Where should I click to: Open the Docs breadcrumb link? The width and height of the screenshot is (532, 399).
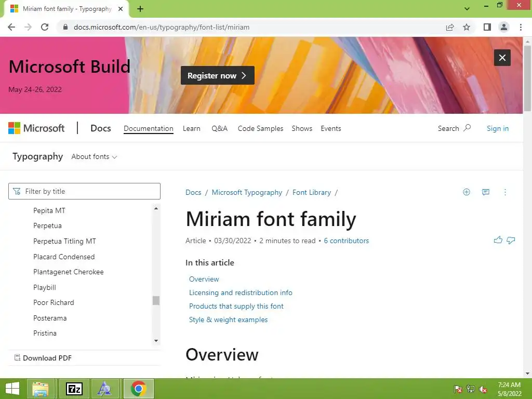tap(193, 192)
